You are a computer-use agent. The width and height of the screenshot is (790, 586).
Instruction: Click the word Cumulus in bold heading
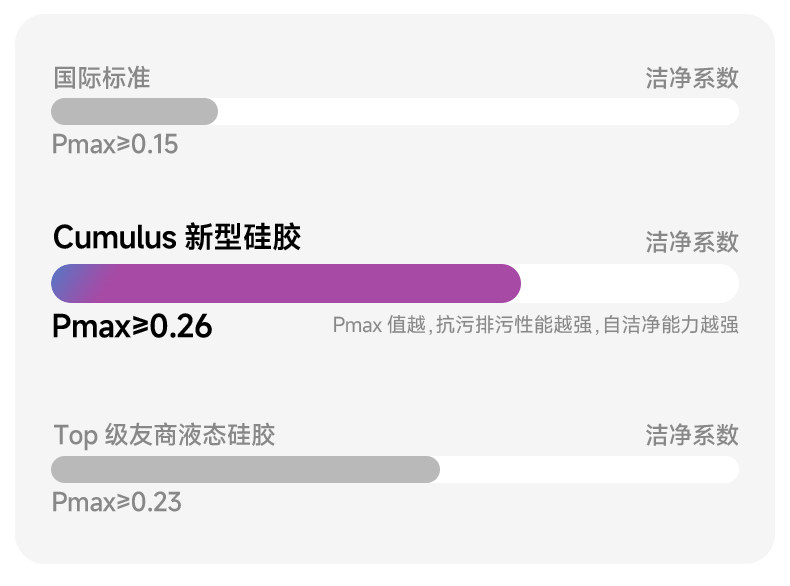click(114, 237)
